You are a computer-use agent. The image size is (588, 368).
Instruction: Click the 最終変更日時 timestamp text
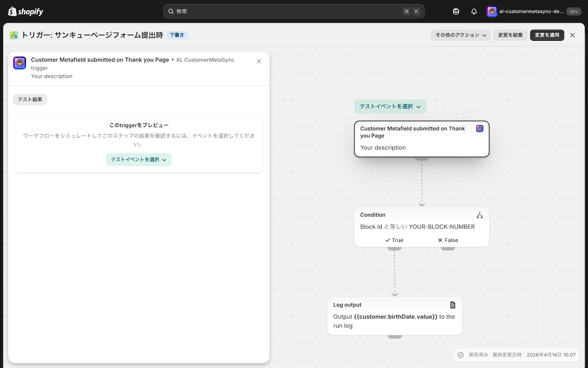(534, 355)
